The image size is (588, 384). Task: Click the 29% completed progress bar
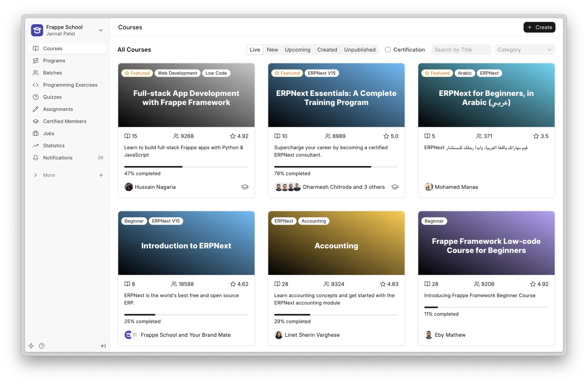(x=336, y=315)
